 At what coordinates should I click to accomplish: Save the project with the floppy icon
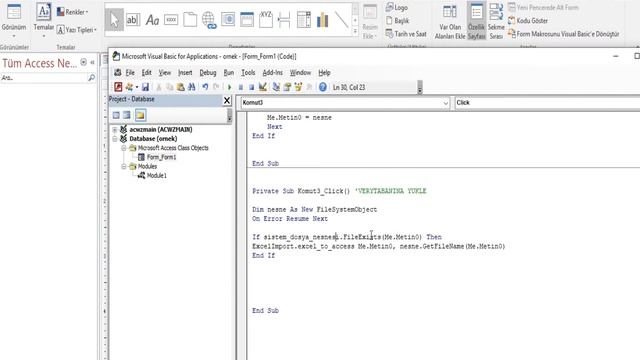click(x=145, y=87)
